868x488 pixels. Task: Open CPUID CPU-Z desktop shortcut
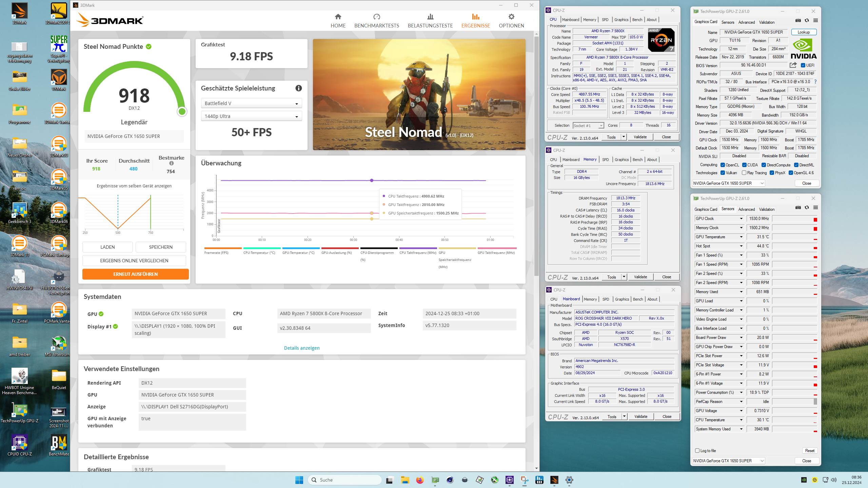pyautogui.click(x=20, y=445)
